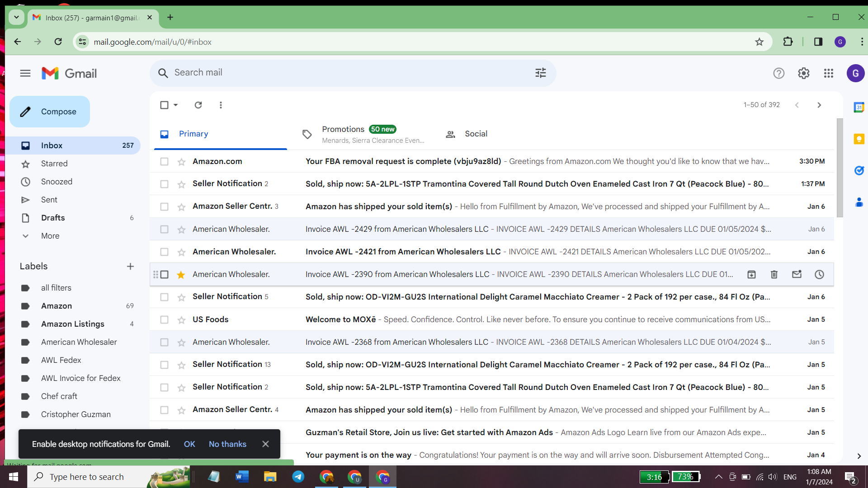The image size is (868, 488).
Task: Open Google Tasks side panel
Action: pyautogui.click(x=859, y=170)
